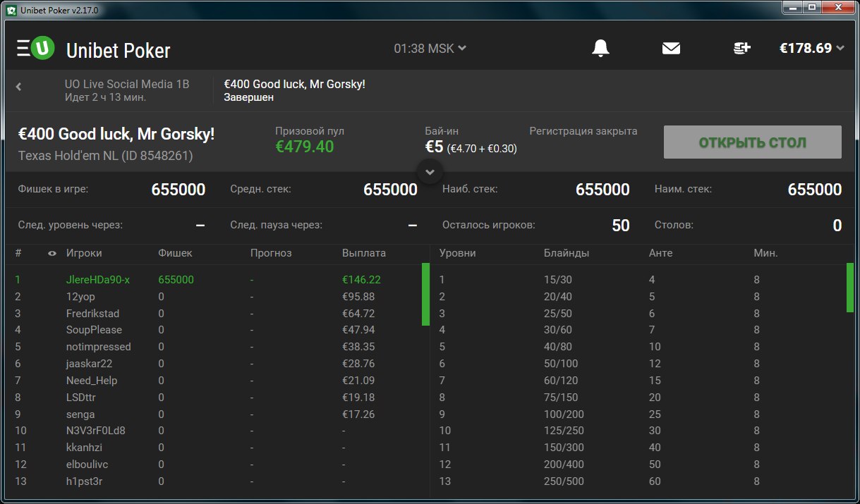Image resolution: width=860 pixels, height=504 pixels.
Task: Open the hamburger main menu
Action: point(23,48)
